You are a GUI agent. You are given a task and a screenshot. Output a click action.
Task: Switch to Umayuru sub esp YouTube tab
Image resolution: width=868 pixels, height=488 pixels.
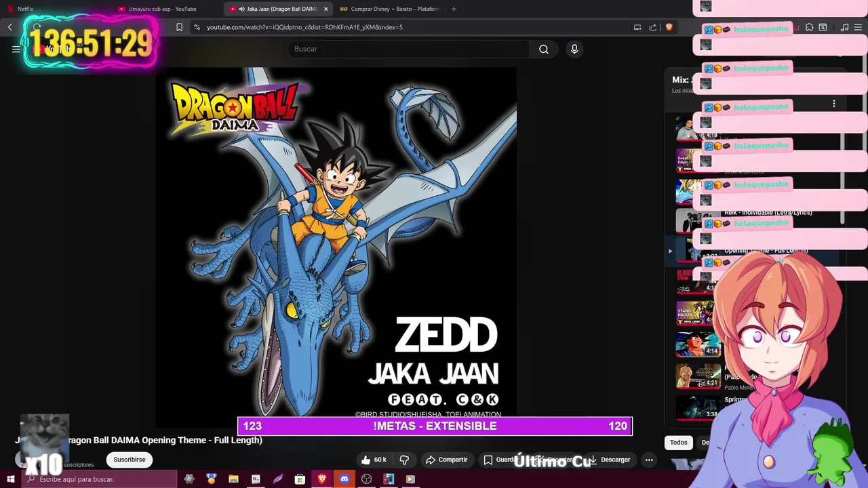coord(167,9)
